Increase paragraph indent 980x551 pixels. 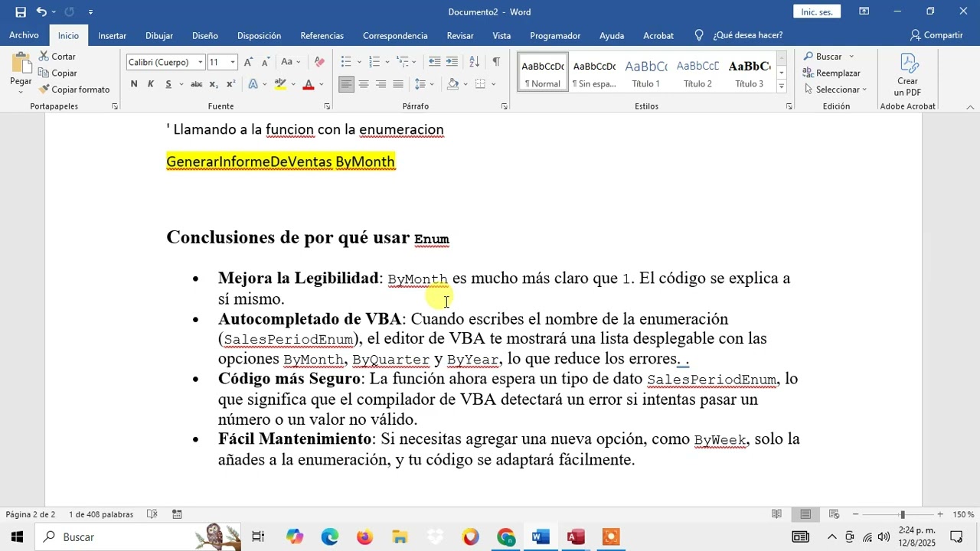coord(452,62)
